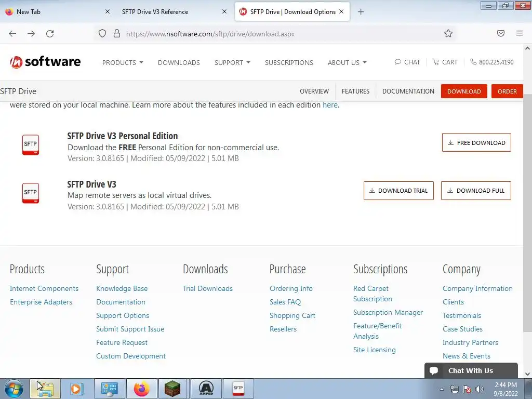
Task: Open the Internet Components footer link
Action: 44,288
